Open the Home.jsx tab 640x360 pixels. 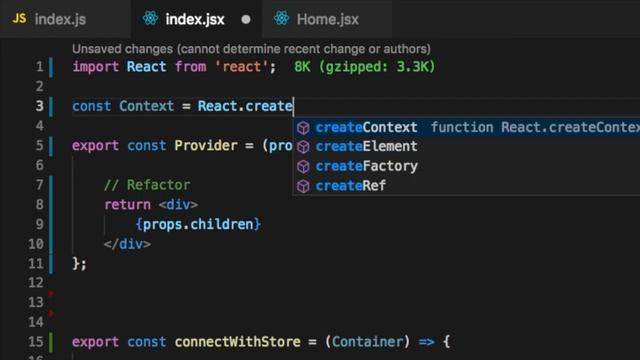(327, 19)
